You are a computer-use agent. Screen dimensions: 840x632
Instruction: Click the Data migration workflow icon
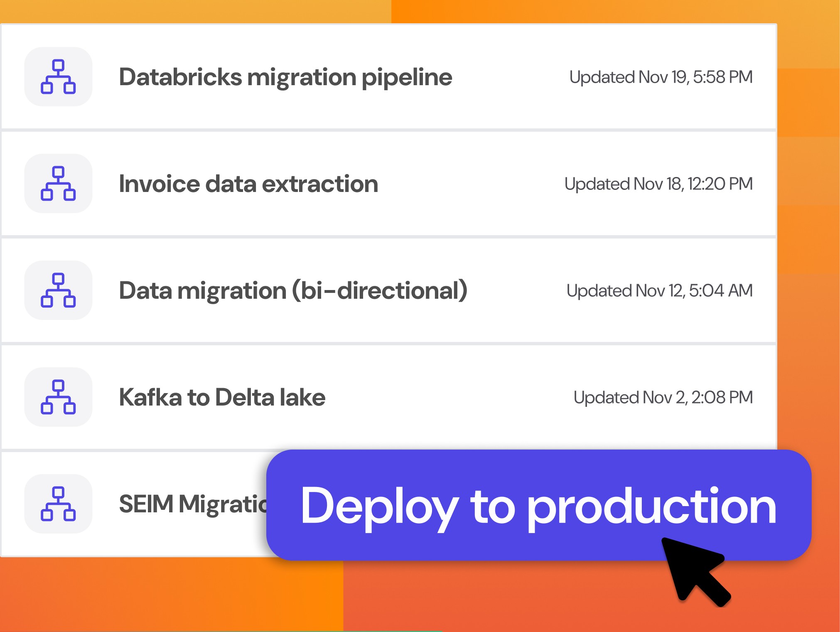pyautogui.click(x=58, y=290)
